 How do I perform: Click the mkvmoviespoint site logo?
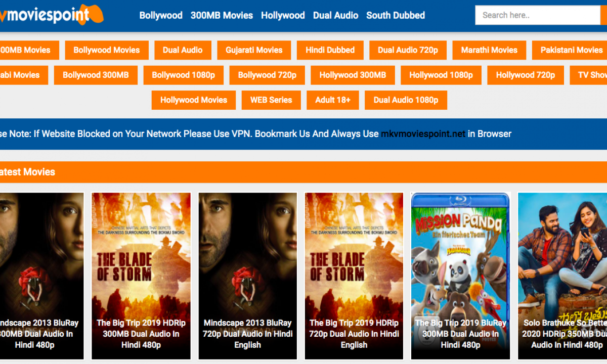coord(51,15)
